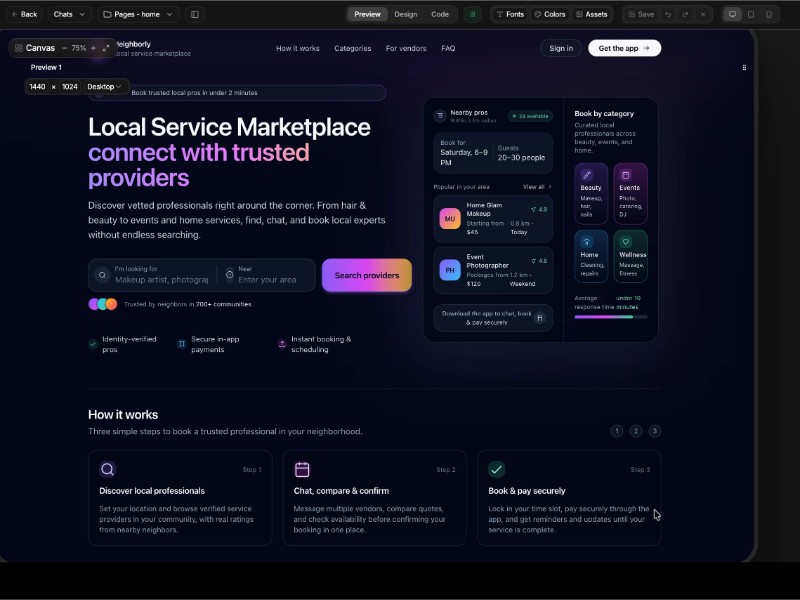
Task: Click the Sign in button
Action: (x=561, y=48)
